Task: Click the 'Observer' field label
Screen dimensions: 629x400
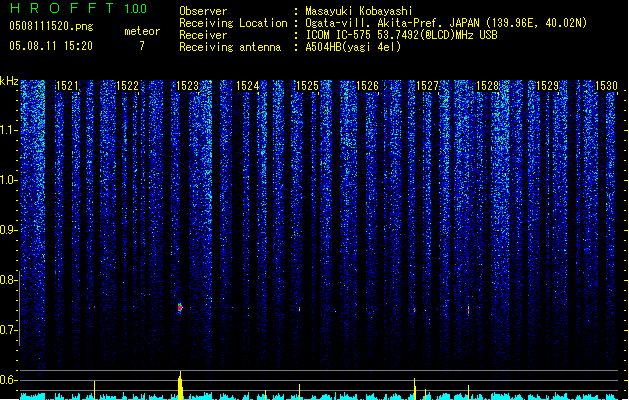Action: pos(203,11)
